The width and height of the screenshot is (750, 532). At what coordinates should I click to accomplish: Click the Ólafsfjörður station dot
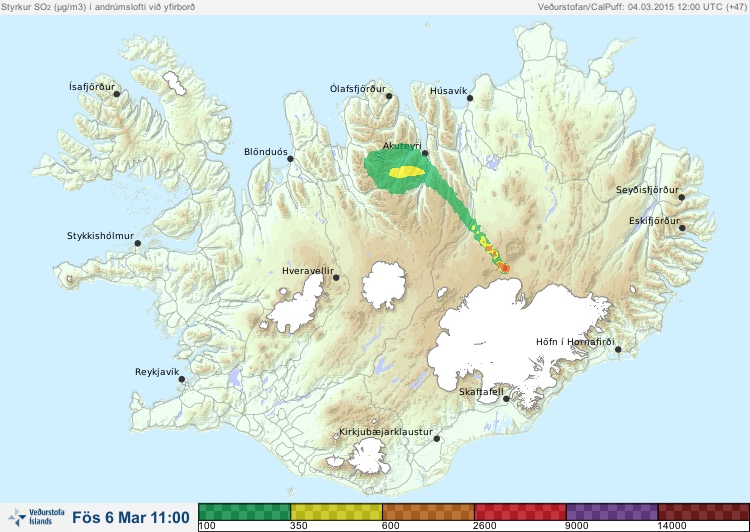389,96
